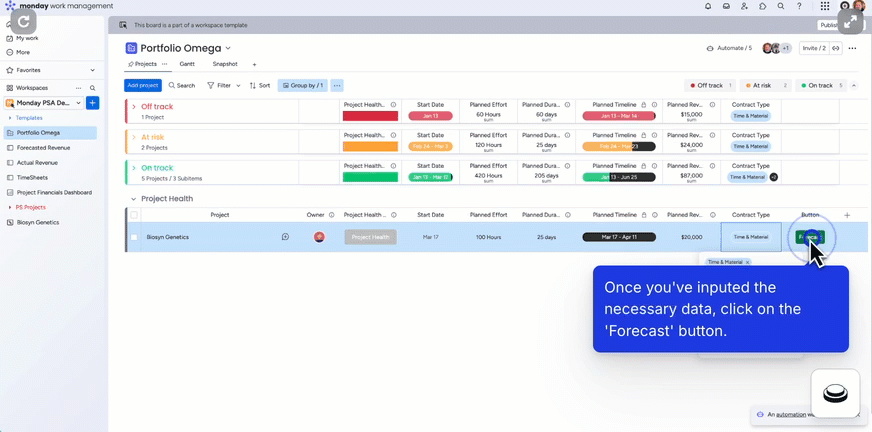
Task: Check the select-all checkbox in Project header
Action: click(x=134, y=215)
